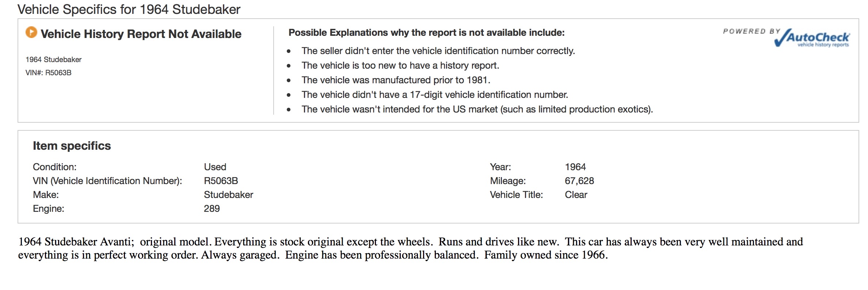Click the 'too new to have a history report' bullet

pyautogui.click(x=400, y=65)
